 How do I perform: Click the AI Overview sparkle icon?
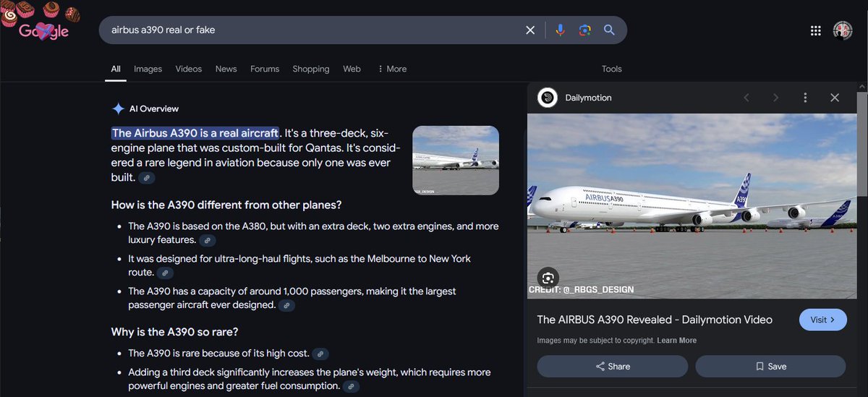(x=118, y=108)
